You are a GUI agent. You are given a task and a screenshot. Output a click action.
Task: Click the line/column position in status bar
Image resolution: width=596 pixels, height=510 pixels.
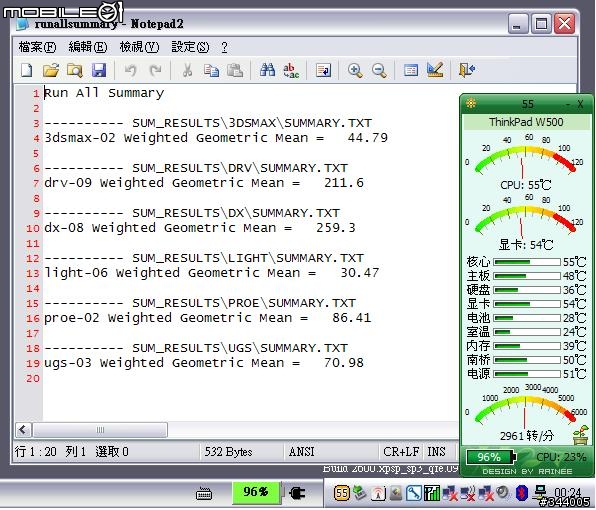[x=71, y=451]
